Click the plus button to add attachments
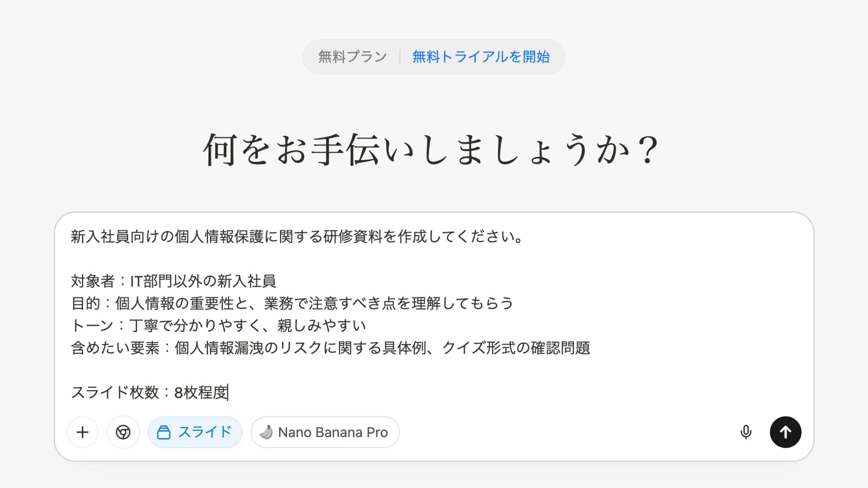This screenshot has height=488, width=868. point(83,432)
